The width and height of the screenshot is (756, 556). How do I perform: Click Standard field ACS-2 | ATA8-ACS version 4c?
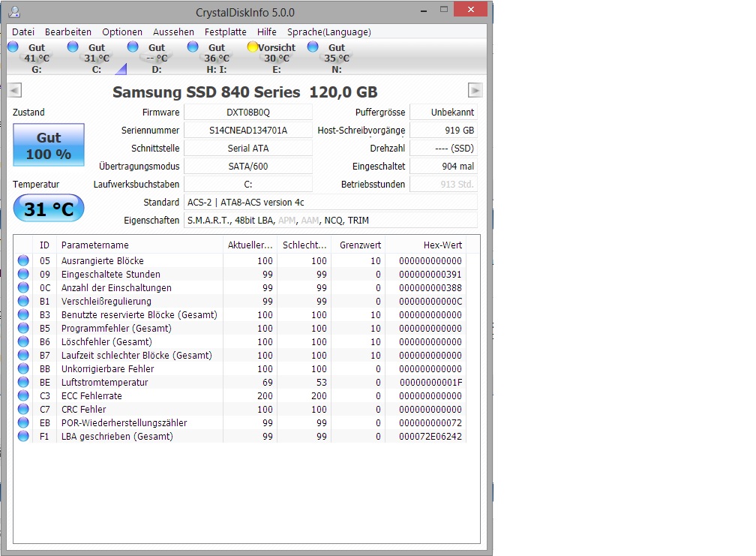pos(331,203)
